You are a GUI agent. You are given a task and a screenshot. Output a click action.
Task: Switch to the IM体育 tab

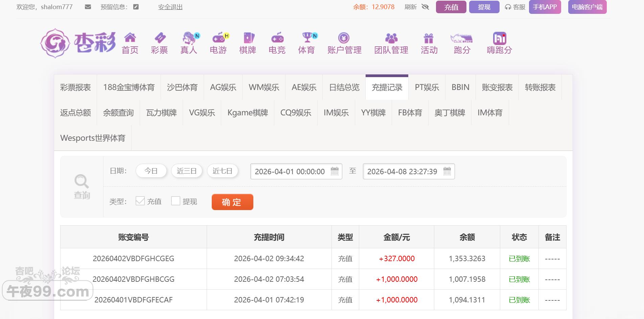(x=490, y=113)
